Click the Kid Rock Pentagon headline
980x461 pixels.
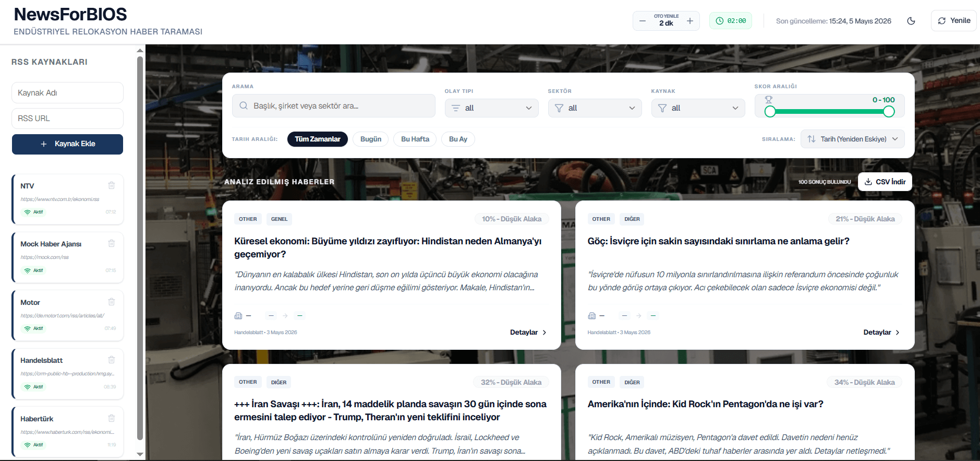coord(706,404)
